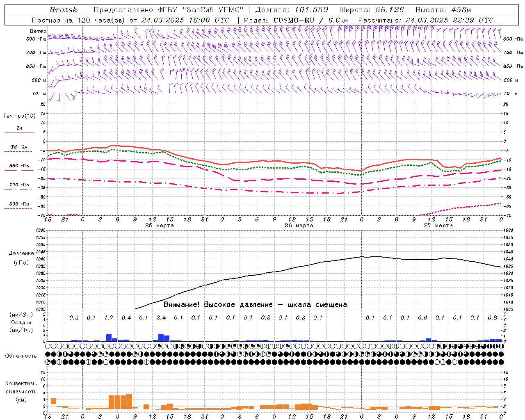Screen dimensions: 525x420
Task: Click the model name "COSMO-RU / 6.6км"
Action: (x=310, y=20)
